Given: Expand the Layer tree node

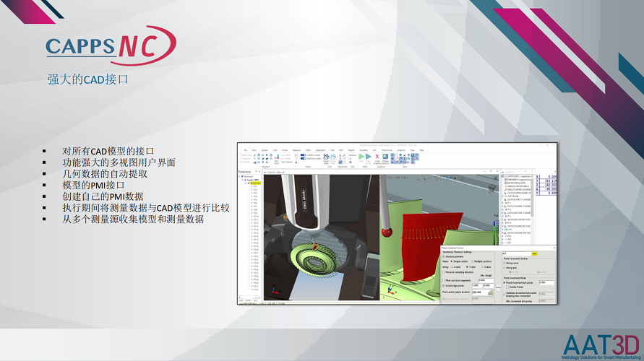Looking at the screenshot, I should click(244, 180).
